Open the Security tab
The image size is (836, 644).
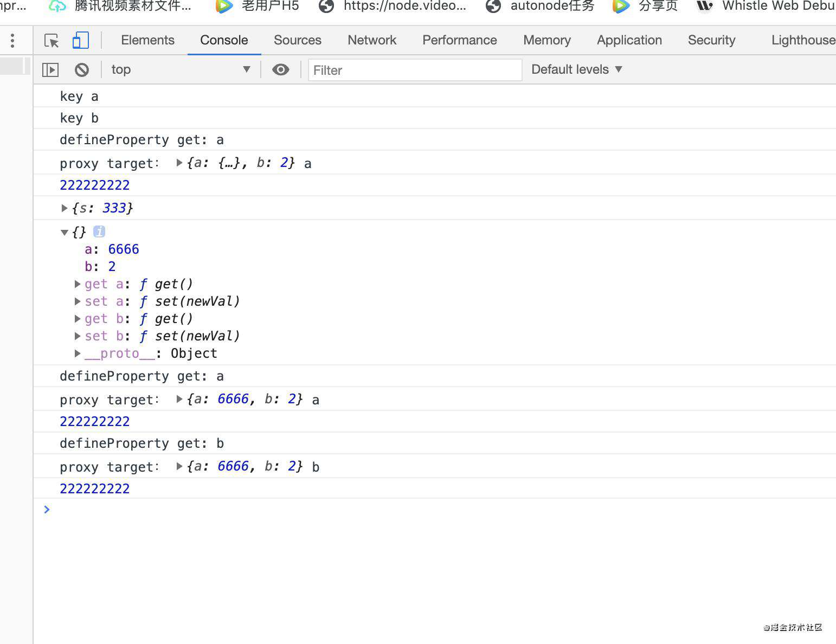pyautogui.click(x=712, y=40)
